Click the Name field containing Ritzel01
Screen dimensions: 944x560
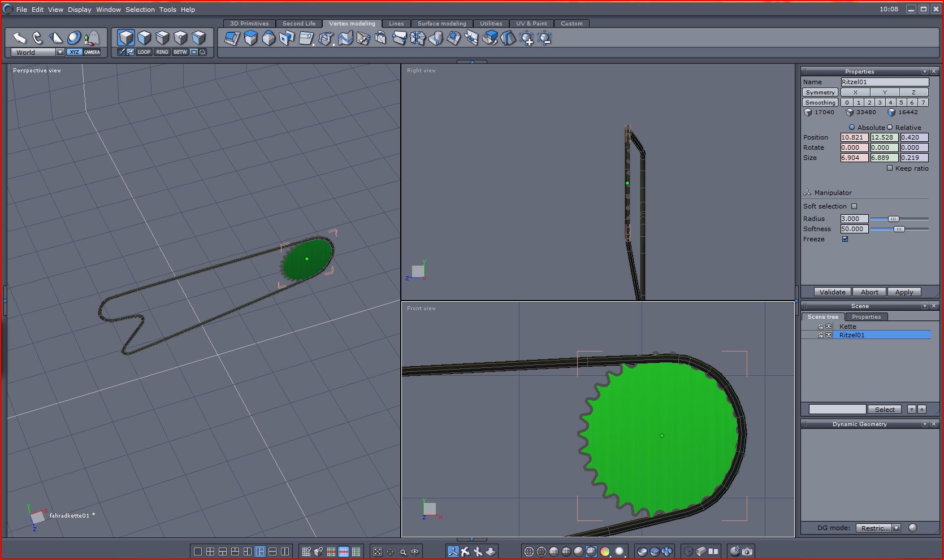[x=885, y=82]
